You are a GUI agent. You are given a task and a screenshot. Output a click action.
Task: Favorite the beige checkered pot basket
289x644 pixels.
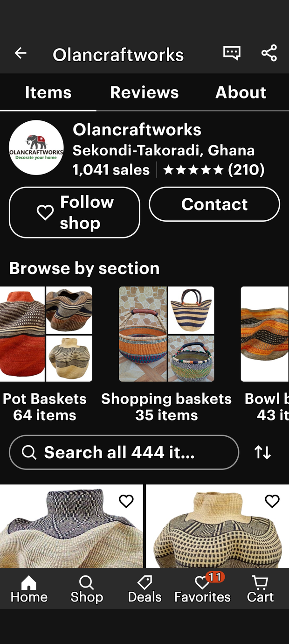point(272,501)
